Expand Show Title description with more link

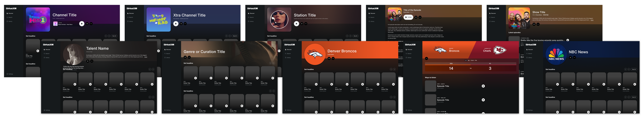point(592,20)
